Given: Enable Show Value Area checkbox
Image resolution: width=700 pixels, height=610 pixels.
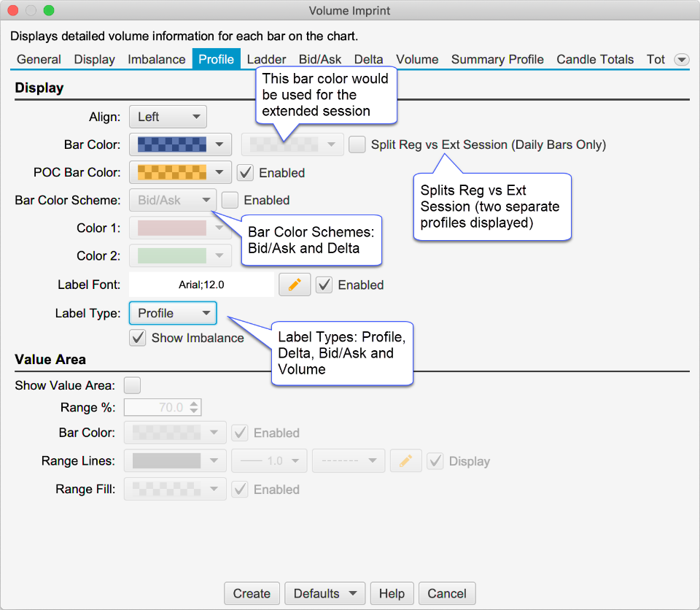Looking at the screenshot, I should tap(133, 385).
